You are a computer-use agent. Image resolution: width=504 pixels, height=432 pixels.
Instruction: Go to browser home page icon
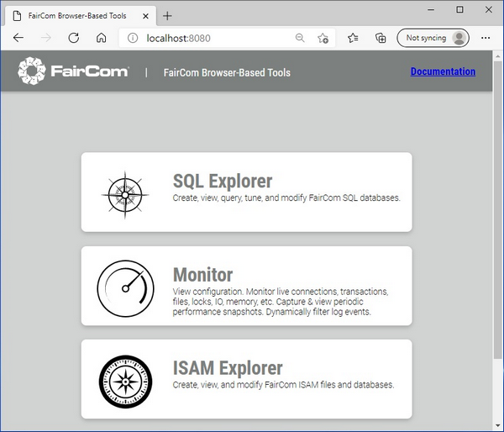102,38
